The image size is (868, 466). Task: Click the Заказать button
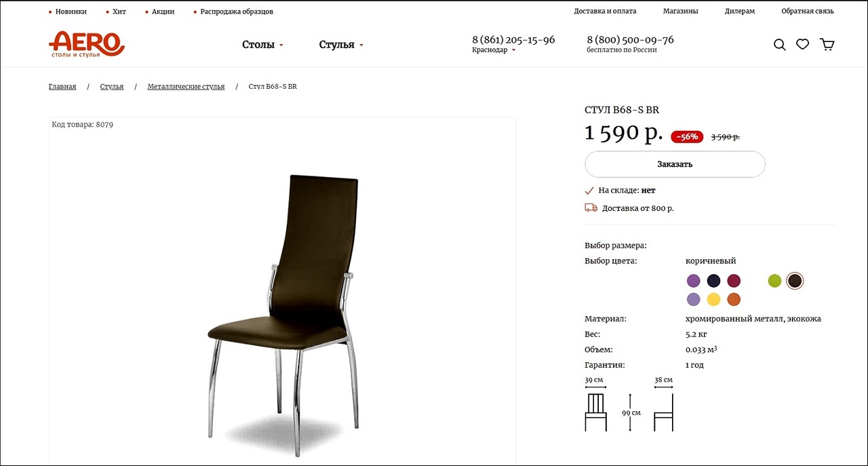675,164
